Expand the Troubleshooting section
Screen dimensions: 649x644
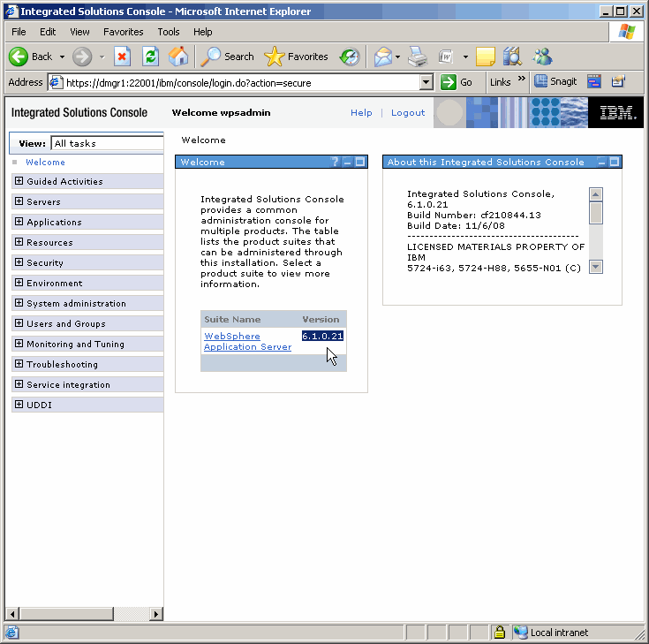19,364
